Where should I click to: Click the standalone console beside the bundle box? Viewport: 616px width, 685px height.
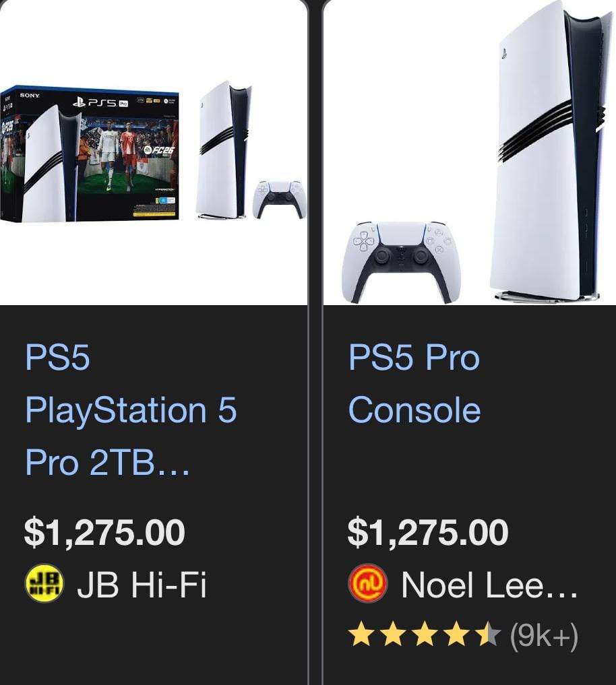[224, 150]
